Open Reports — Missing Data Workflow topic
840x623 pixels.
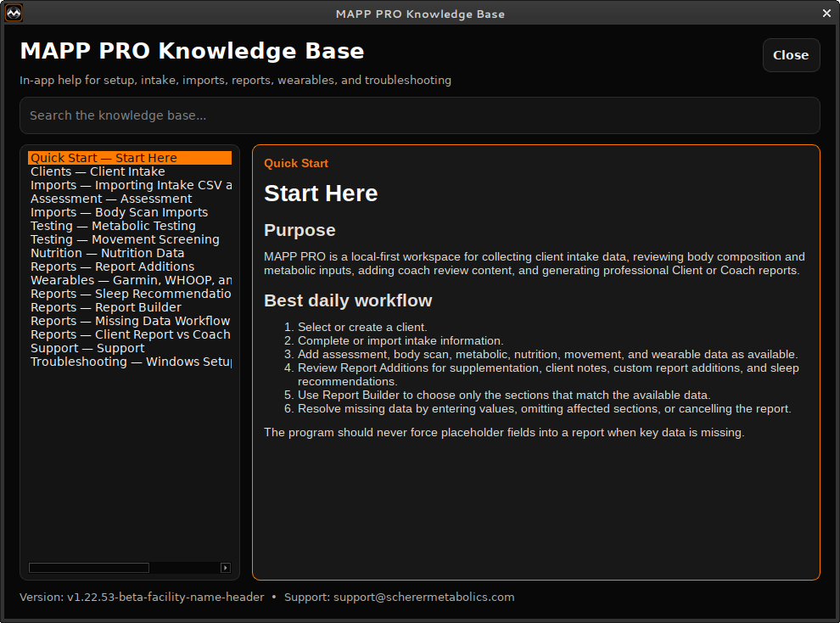click(x=130, y=320)
